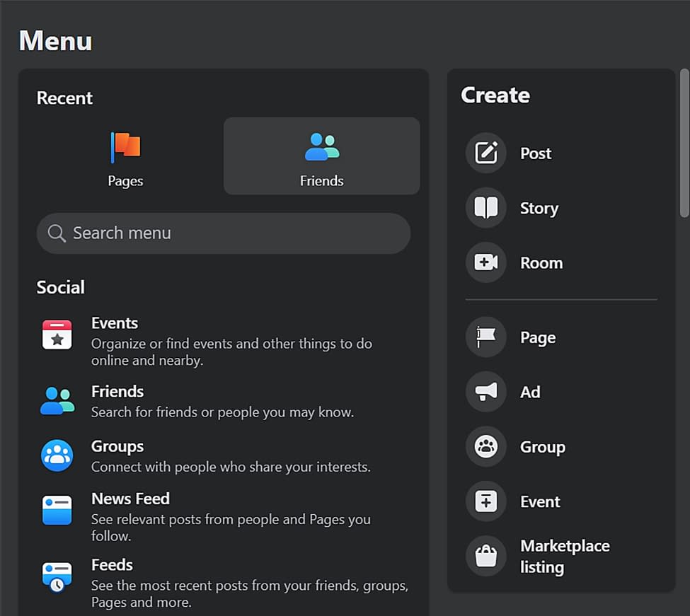Type in the Search menu field
This screenshot has width=690, height=616.
pos(234,233)
